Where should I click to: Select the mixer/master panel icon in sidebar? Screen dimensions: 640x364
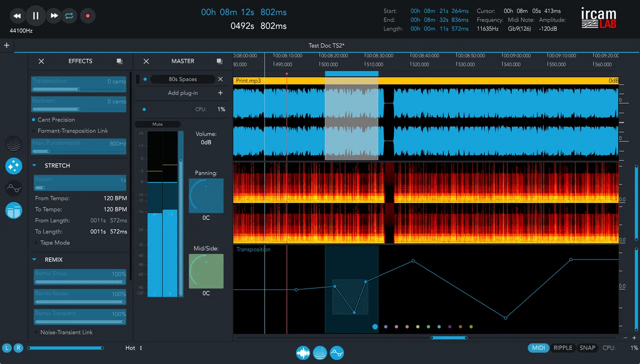pos(13,211)
